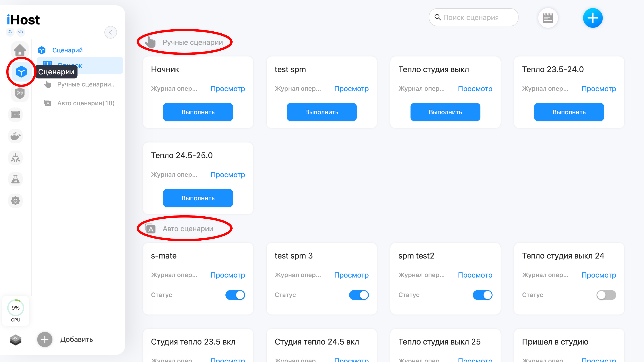This screenshot has height=362, width=644.
Task: Run the Ночник scenario with Выполнить
Action: (x=198, y=112)
